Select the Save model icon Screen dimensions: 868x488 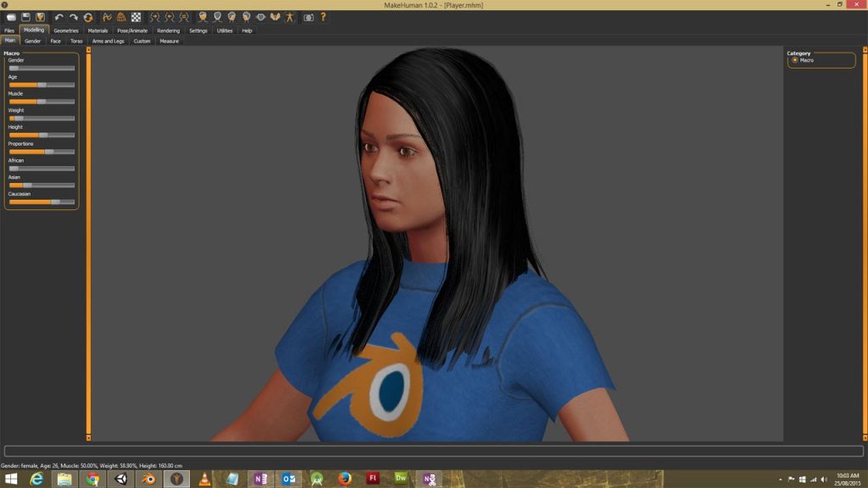coord(25,15)
